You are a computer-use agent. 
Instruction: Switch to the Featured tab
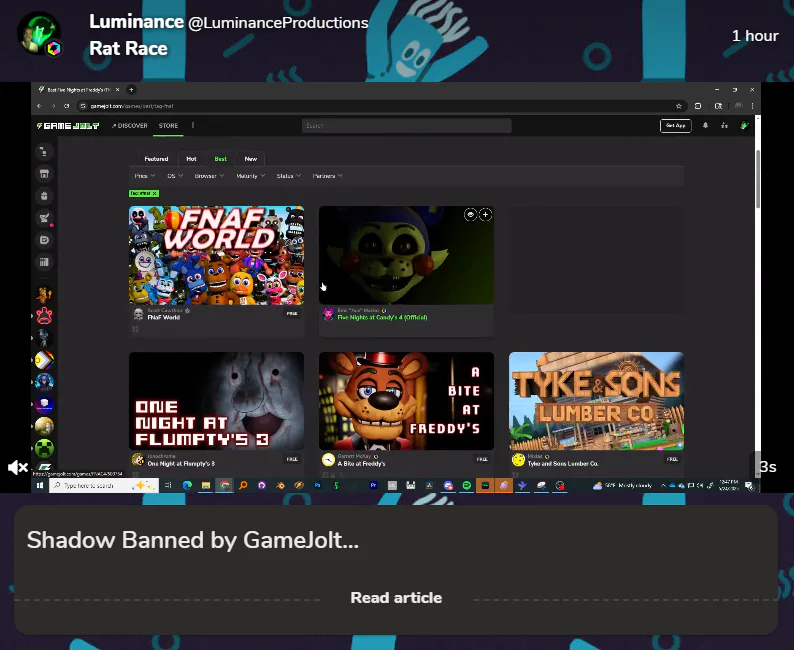156,159
